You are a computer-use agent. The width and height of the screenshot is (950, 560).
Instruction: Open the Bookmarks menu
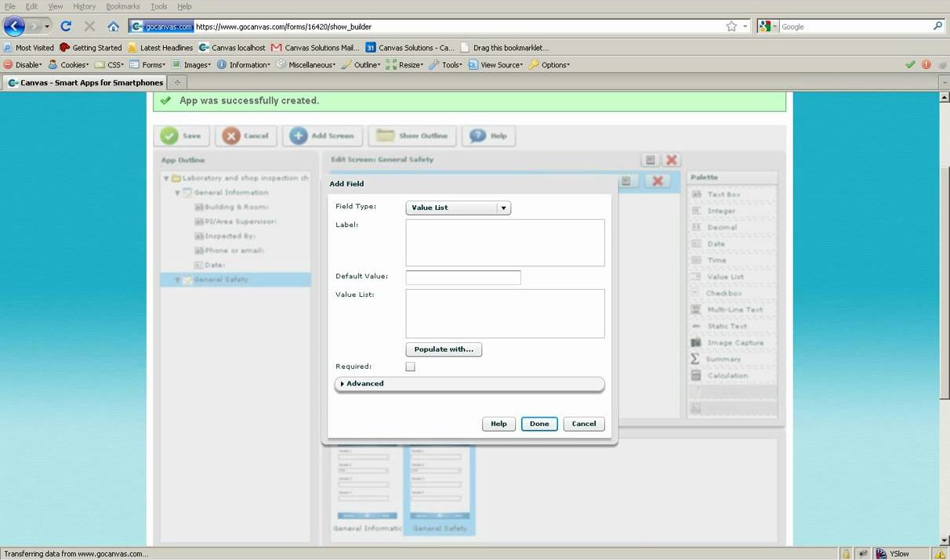pyautogui.click(x=123, y=6)
